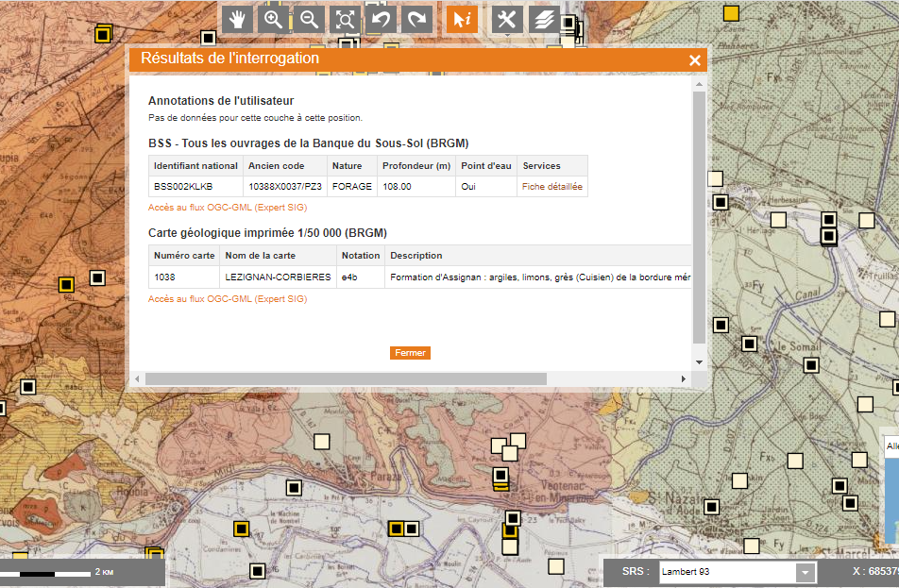Open the OGC-GML flux link under the BSS table
Screen dimensions: 899x588
click(x=228, y=208)
